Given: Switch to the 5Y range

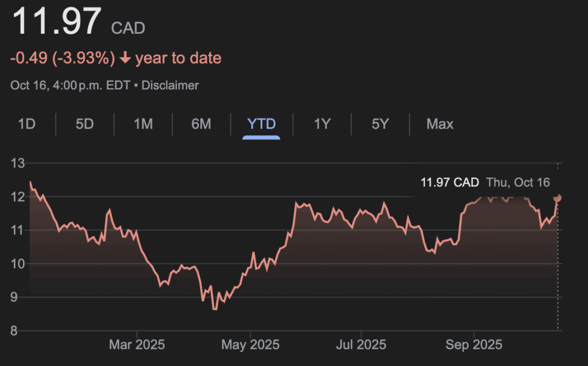Looking at the screenshot, I should pos(380,124).
